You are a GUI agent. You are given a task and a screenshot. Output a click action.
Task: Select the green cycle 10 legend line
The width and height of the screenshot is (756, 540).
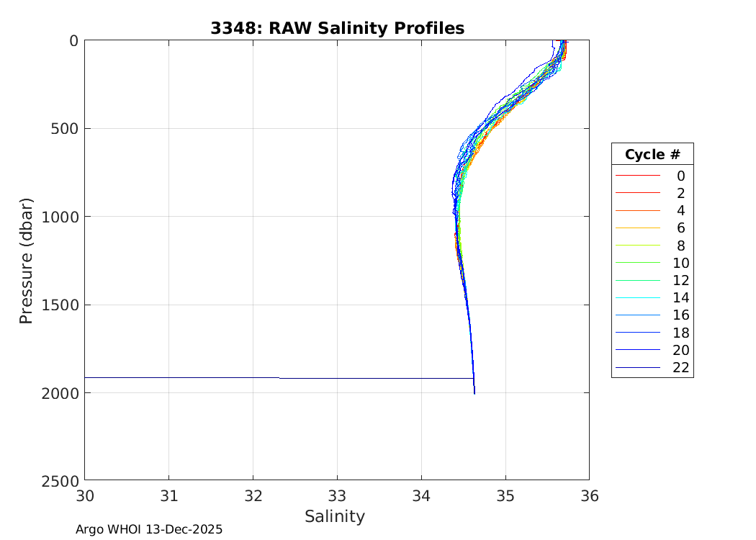[x=637, y=263]
